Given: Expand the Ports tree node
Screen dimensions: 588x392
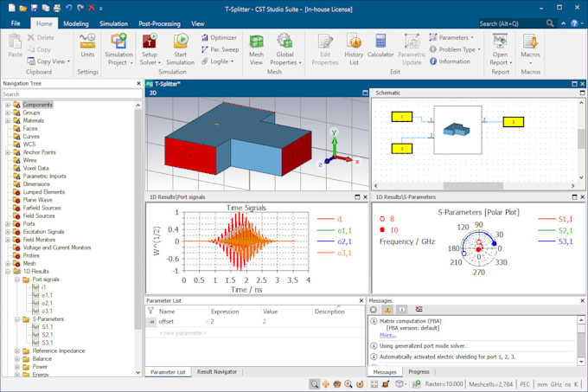Looking at the screenshot, I should pyautogui.click(x=8, y=223).
